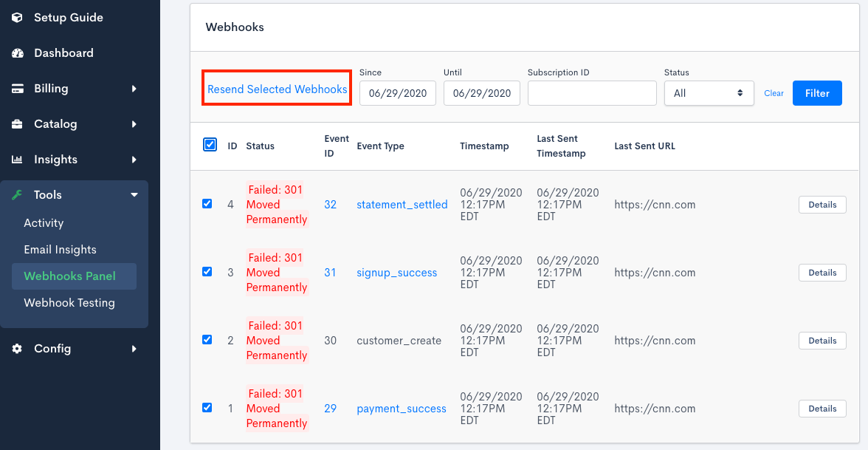Uncheck the checkbox for webhook ID 1
Viewport: 868px width, 450px height.
(207, 408)
